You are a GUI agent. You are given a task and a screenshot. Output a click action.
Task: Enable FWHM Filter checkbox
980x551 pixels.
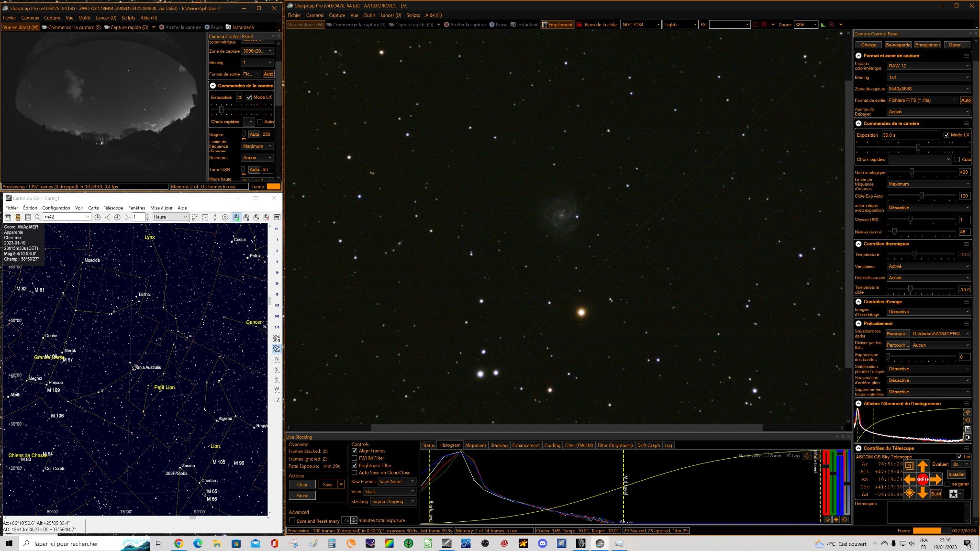[x=355, y=458]
